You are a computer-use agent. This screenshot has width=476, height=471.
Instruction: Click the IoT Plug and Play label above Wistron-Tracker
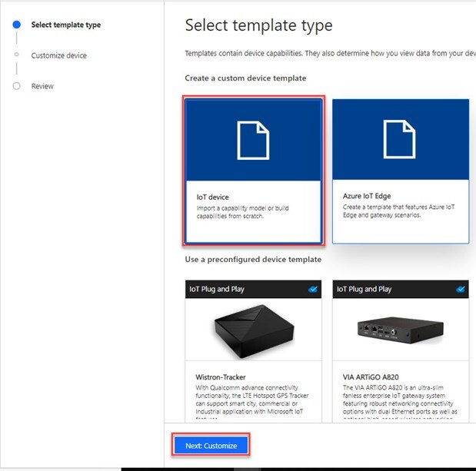pyautogui.click(x=217, y=289)
